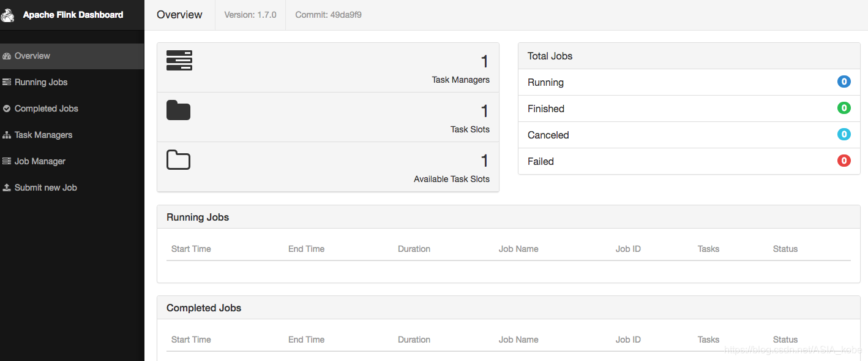This screenshot has width=868, height=361.
Task: Click the outlined folder Available Task Slots icon
Action: 178,159
